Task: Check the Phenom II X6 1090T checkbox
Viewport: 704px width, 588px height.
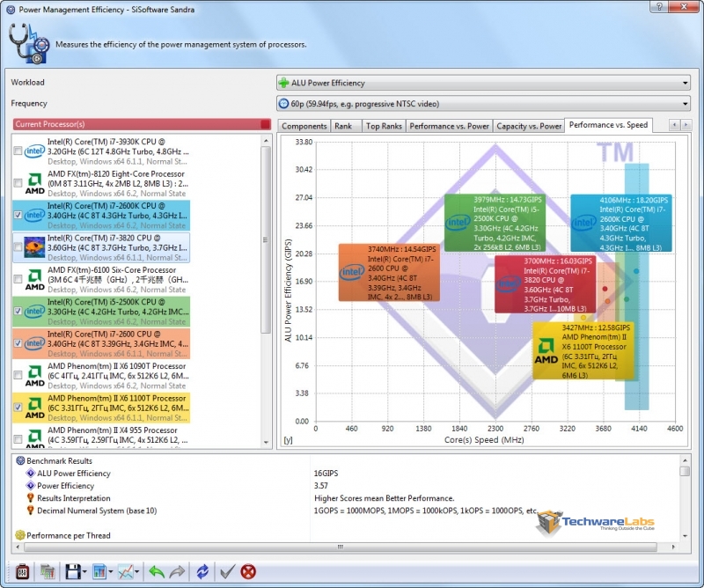Action: 18,375
